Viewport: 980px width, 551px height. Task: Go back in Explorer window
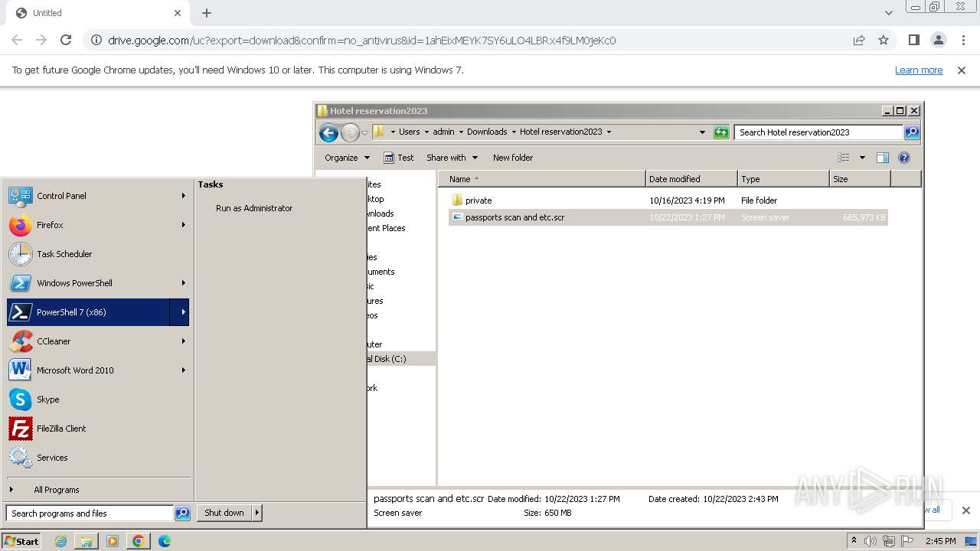tap(328, 132)
